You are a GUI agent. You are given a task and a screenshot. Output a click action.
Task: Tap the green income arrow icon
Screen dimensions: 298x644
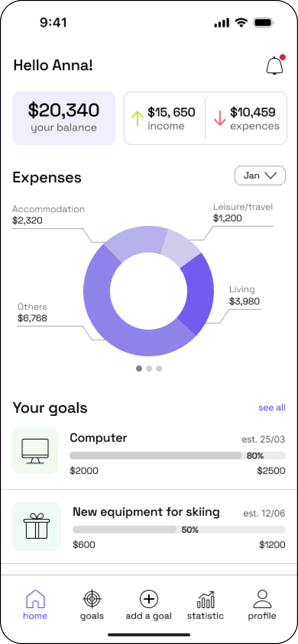click(x=138, y=118)
